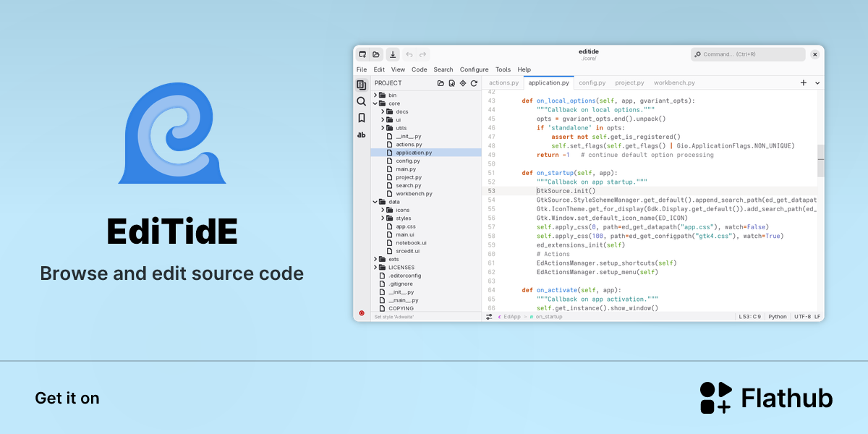Click the editor options sliders icon in status bar

tap(489, 317)
